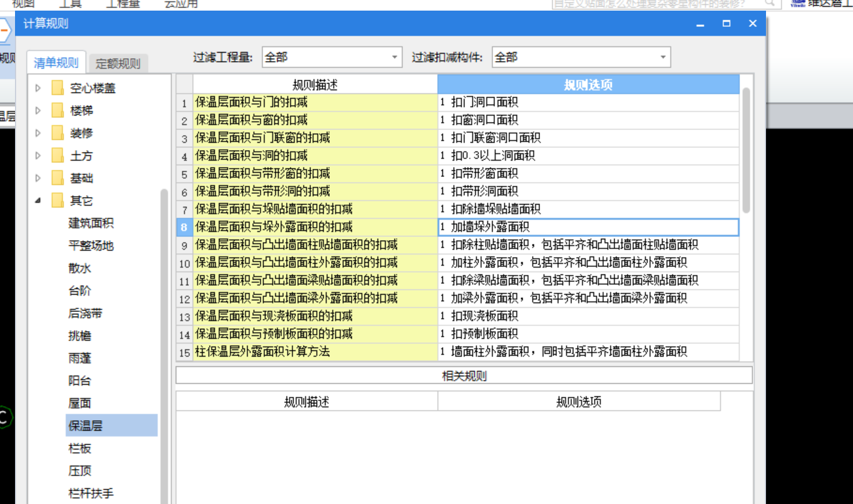Screen dimensions: 853x504
Task: Expand the 装修 tree node
Action: click(x=38, y=133)
